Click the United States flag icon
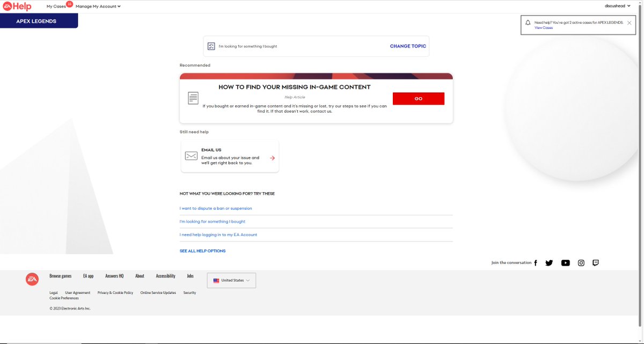644x344 pixels. point(216,280)
